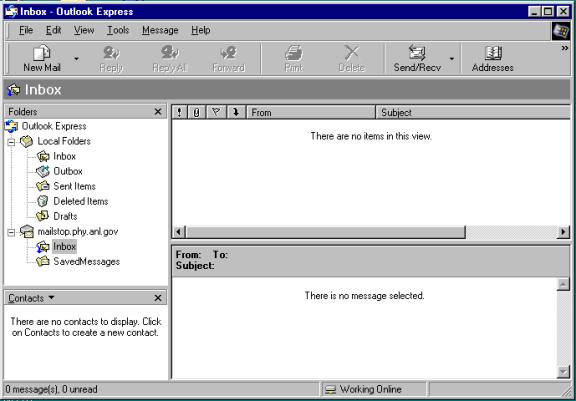Click the Deleted Items bin icon
This screenshot has width=576, height=401.
pos(43,201)
